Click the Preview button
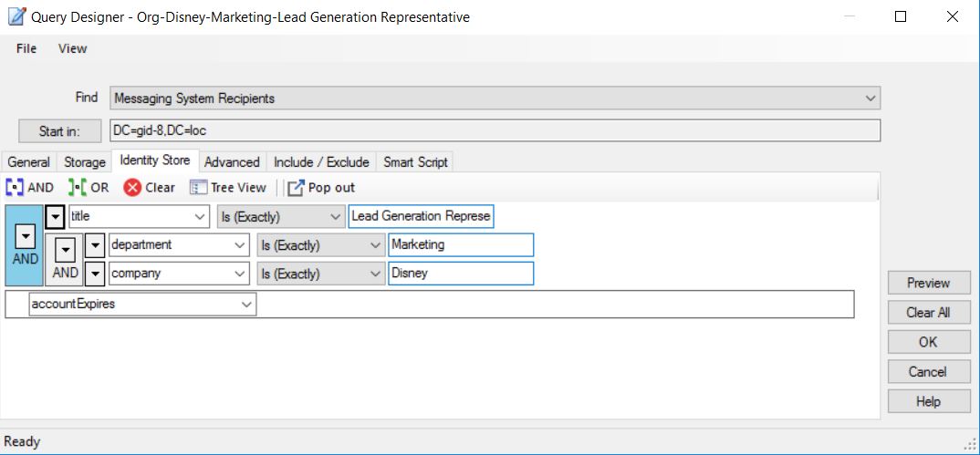 [928, 283]
